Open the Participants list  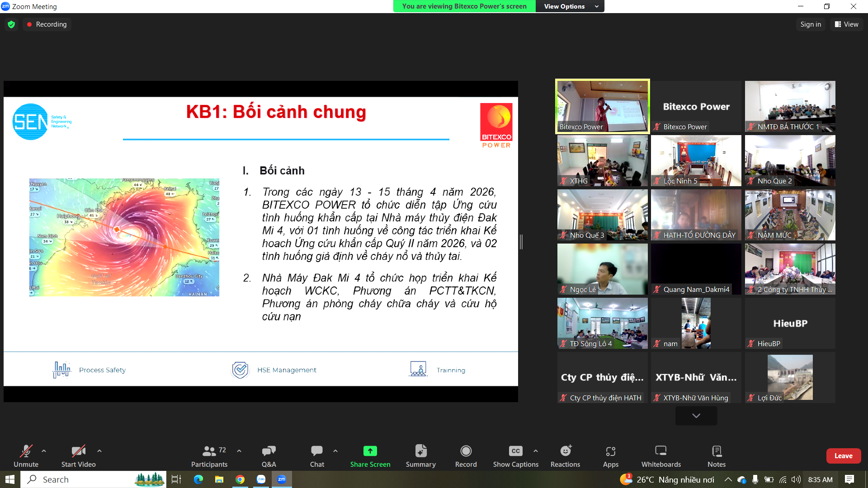209,455
